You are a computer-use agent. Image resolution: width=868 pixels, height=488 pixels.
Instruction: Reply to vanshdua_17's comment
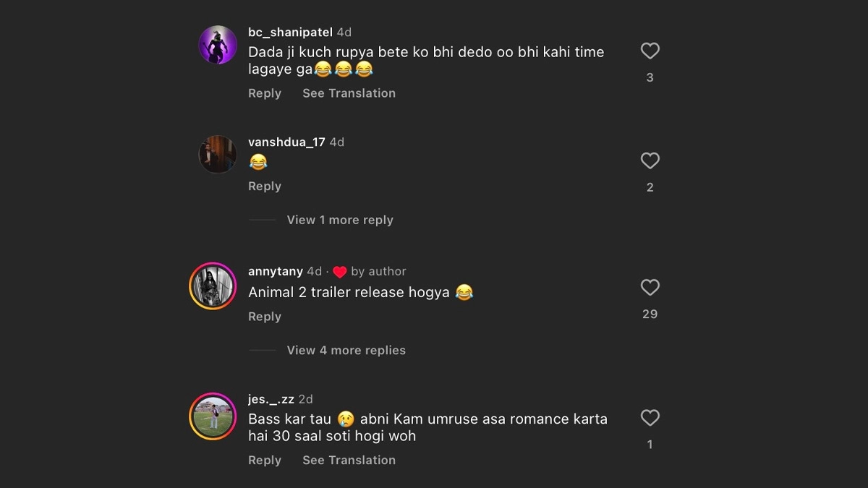pyautogui.click(x=265, y=186)
